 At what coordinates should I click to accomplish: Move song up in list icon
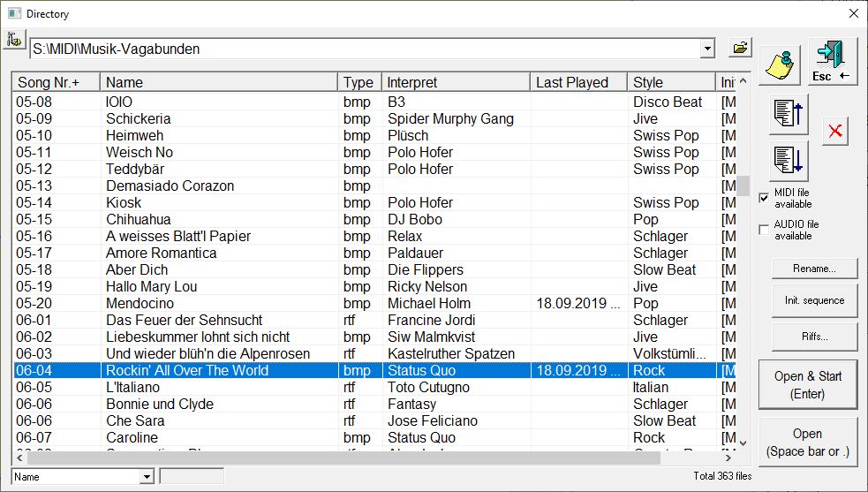789,114
